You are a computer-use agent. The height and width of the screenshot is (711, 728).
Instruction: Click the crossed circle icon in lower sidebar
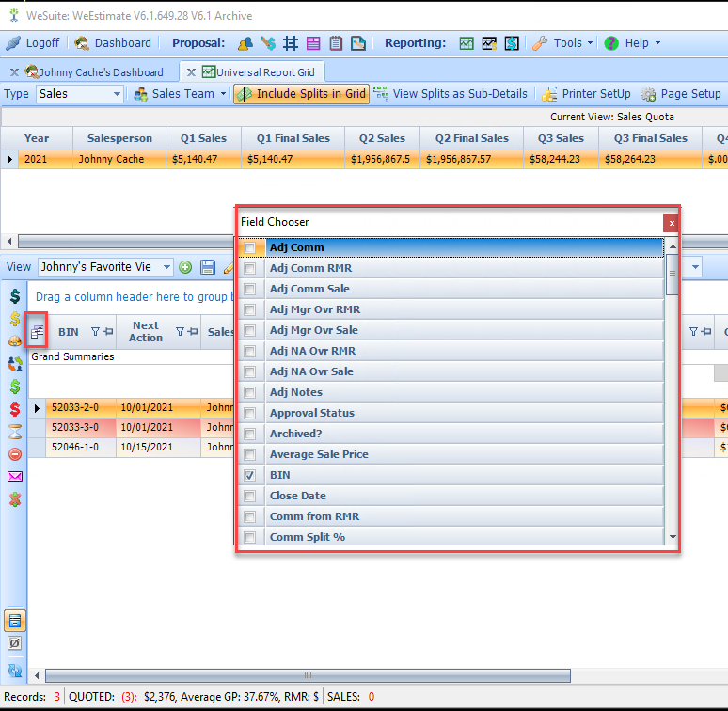point(15,643)
